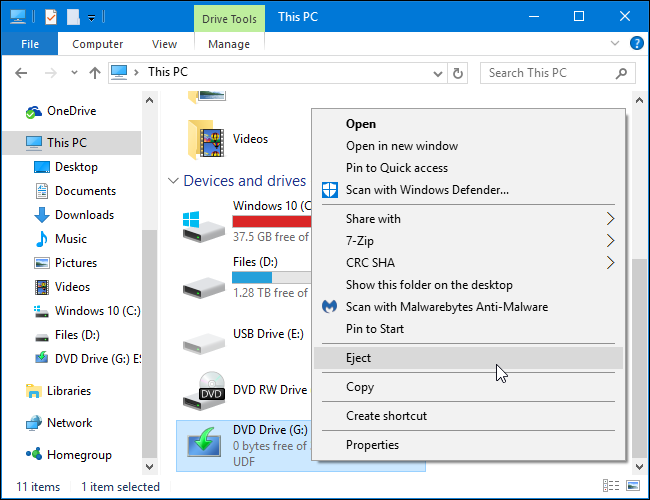Viewport: 650px width, 500px height.
Task: Collapse the Devices and drives section
Action: pos(173,181)
